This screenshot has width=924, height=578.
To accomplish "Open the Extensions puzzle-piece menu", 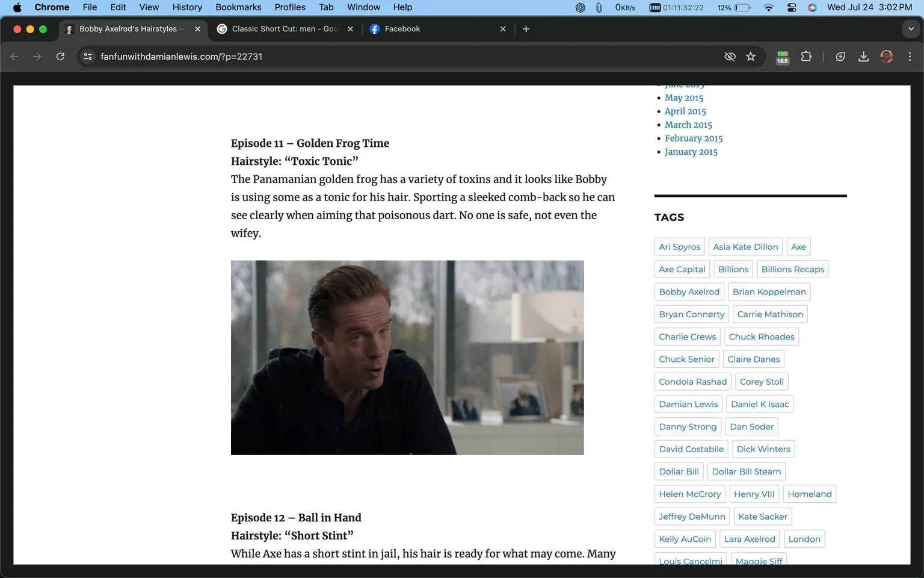I will pyautogui.click(x=806, y=56).
